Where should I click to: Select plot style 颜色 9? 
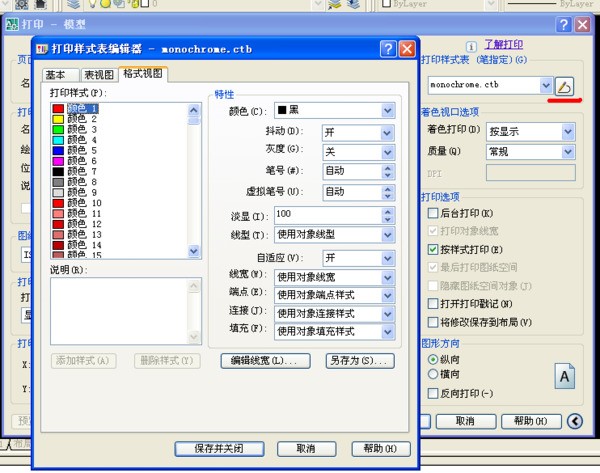(x=75, y=192)
